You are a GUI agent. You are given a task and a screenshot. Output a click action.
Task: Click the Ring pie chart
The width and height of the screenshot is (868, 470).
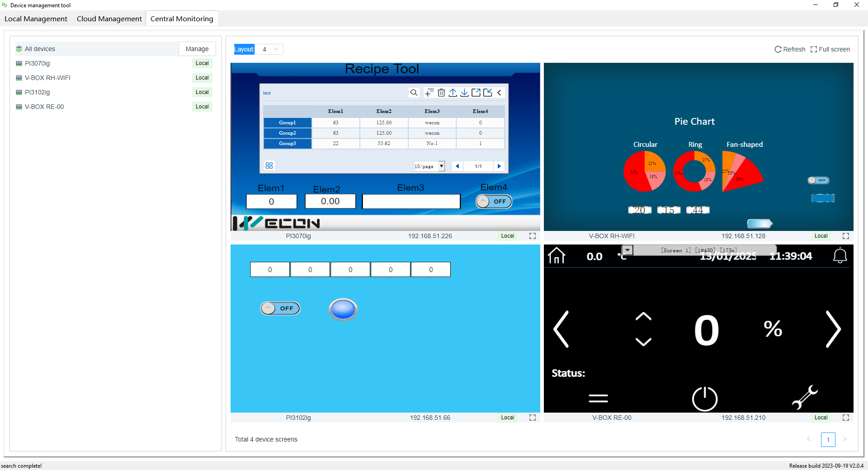tap(694, 171)
